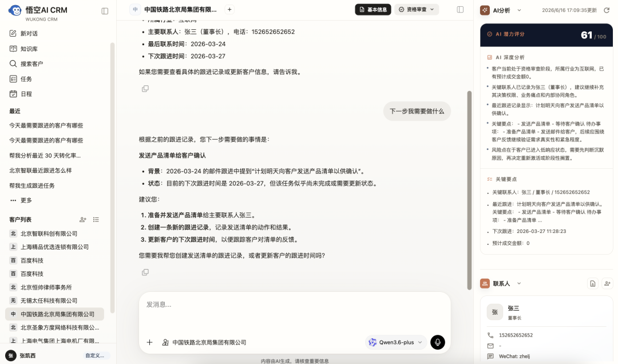
Task: Toggle the right side panel
Action: pos(460,10)
